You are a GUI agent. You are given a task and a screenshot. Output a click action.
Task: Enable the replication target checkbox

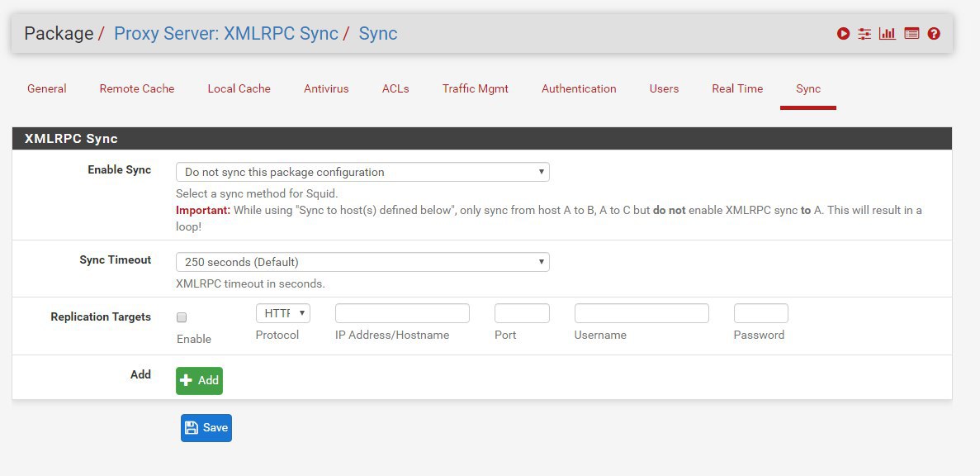pos(182,317)
